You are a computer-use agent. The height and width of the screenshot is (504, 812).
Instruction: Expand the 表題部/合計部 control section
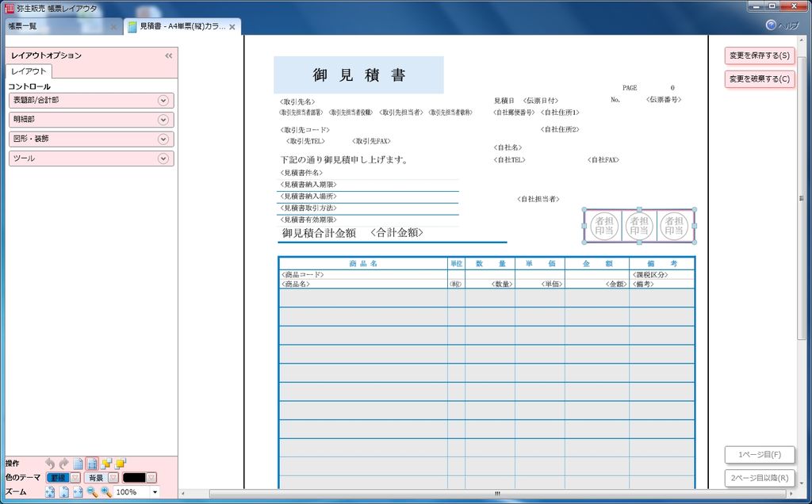(x=91, y=101)
